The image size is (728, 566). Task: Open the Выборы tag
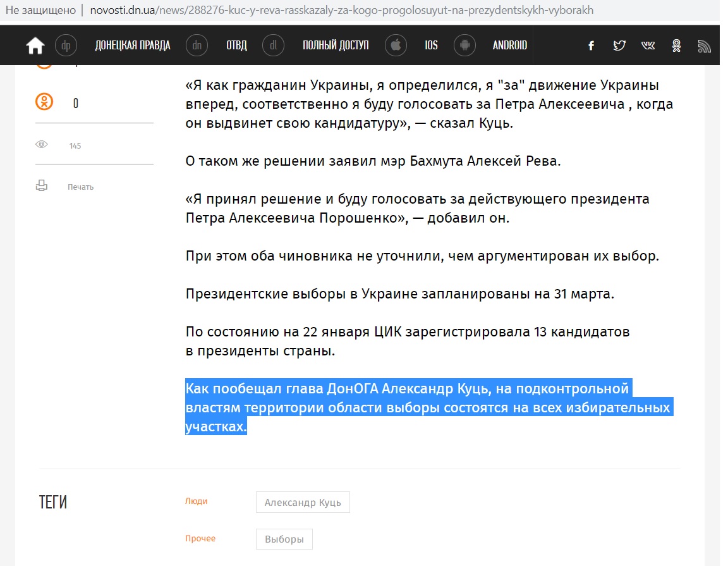(x=284, y=538)
